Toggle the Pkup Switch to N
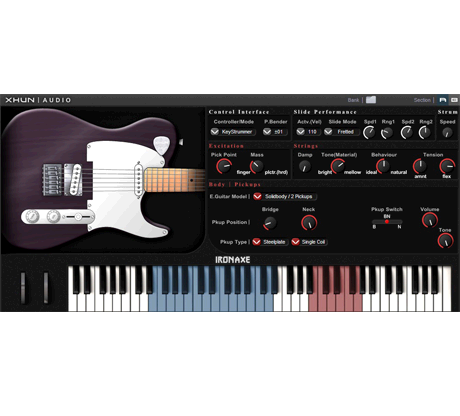The image size is (460, 416). point(399,227)
